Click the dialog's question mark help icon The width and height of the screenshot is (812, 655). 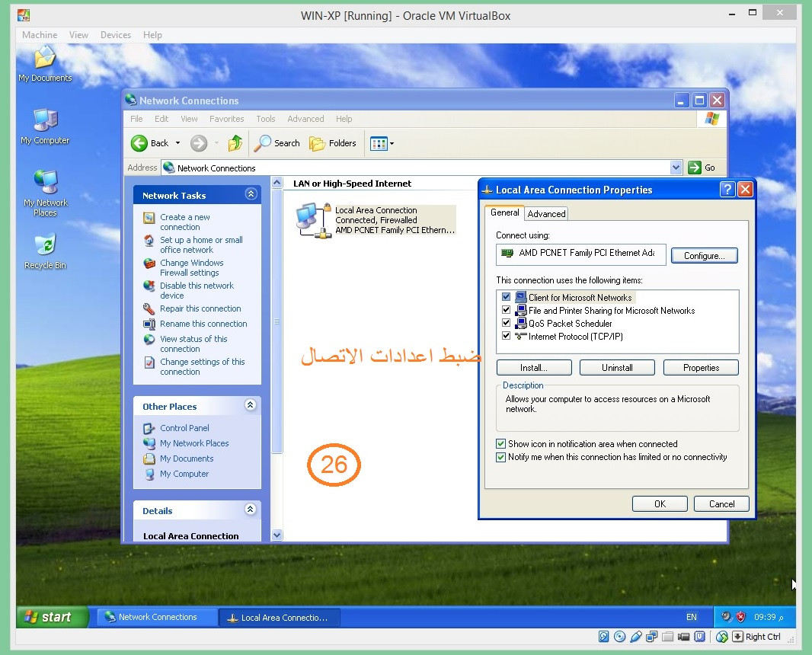click(x=727, y=190)
